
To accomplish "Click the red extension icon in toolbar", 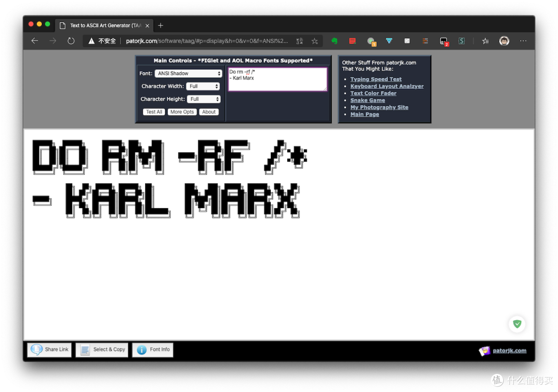I will click(x=352, y=41).
